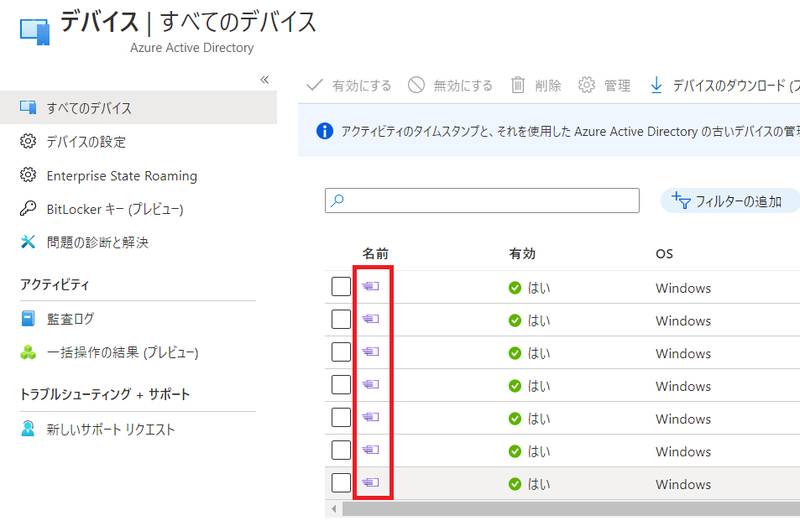
Task: Tick the checkbox in the second device row
Action: (x=341, y=319)
